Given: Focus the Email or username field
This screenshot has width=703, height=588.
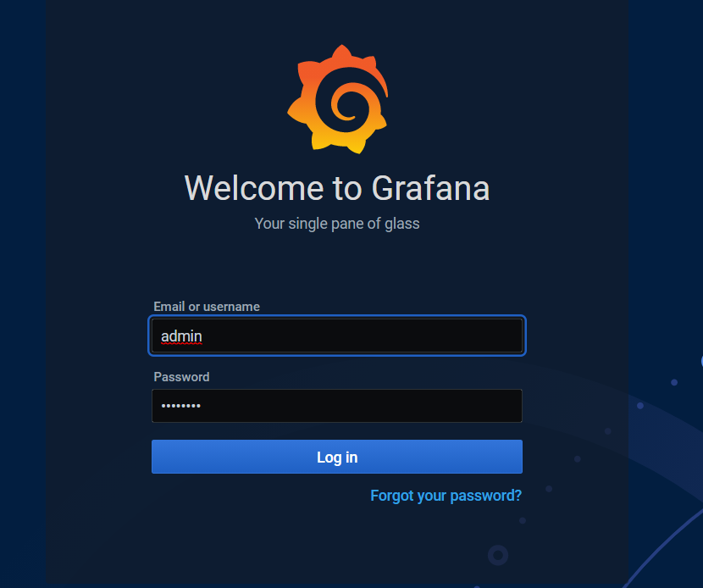Looking at the screenshot, I should pyautogui.click(x=337, y=336).
